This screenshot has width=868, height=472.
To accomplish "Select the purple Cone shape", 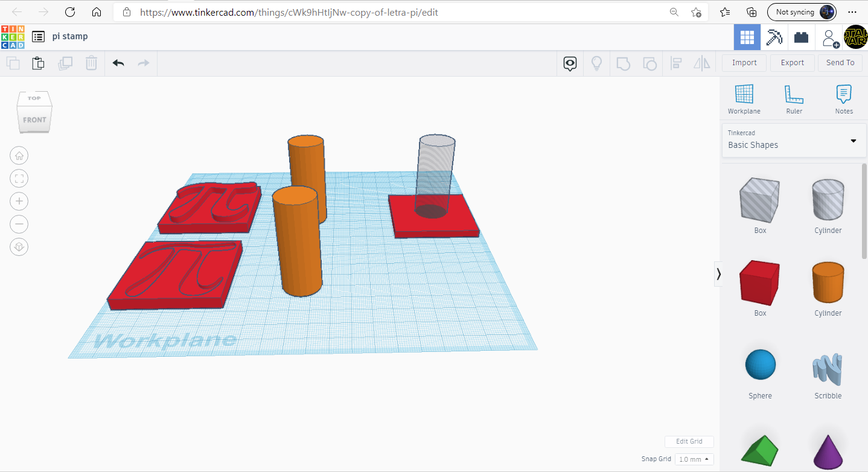I will tap(828, 451).
